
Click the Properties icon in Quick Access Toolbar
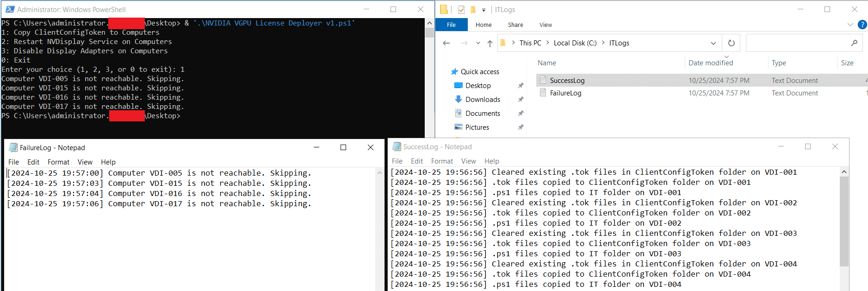click(461, 10)
